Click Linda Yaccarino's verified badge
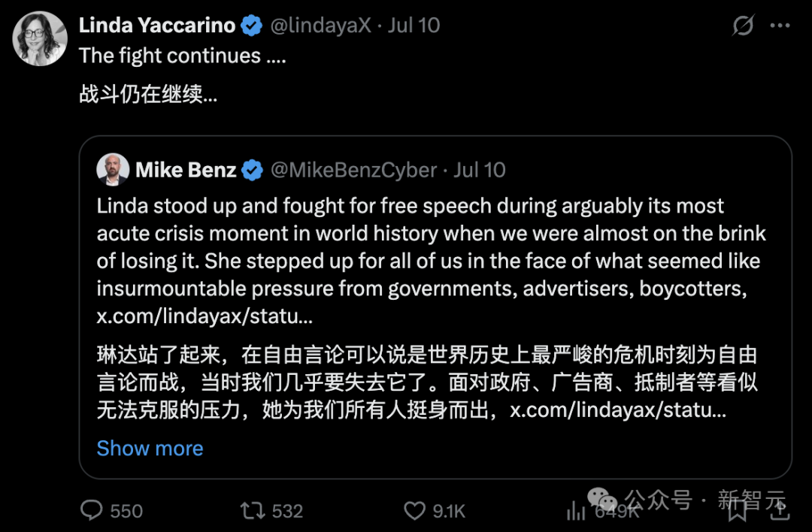Image resolution: width=812 pixels, height=532 pixels. (252, 26)
